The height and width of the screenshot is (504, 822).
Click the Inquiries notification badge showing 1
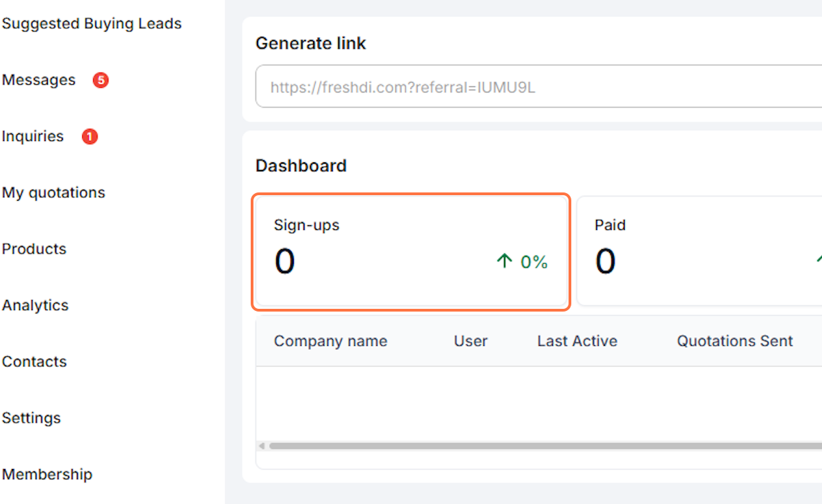click(x=90, y=137)
